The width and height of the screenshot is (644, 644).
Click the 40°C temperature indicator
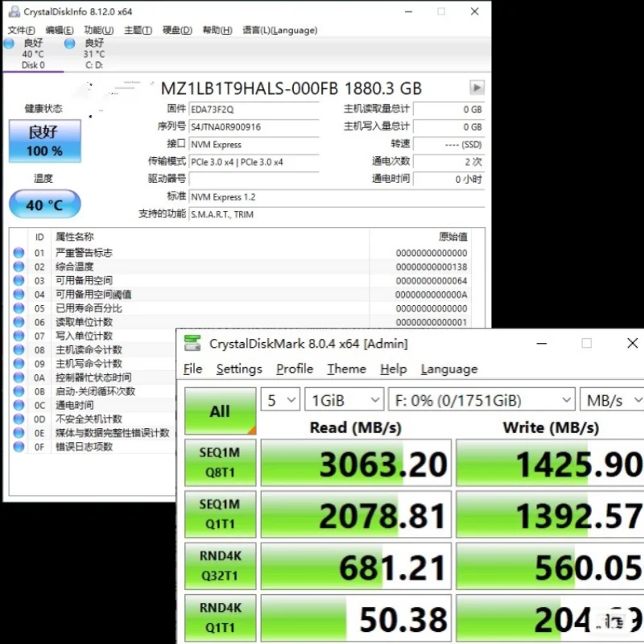click(x=44, y=204)
